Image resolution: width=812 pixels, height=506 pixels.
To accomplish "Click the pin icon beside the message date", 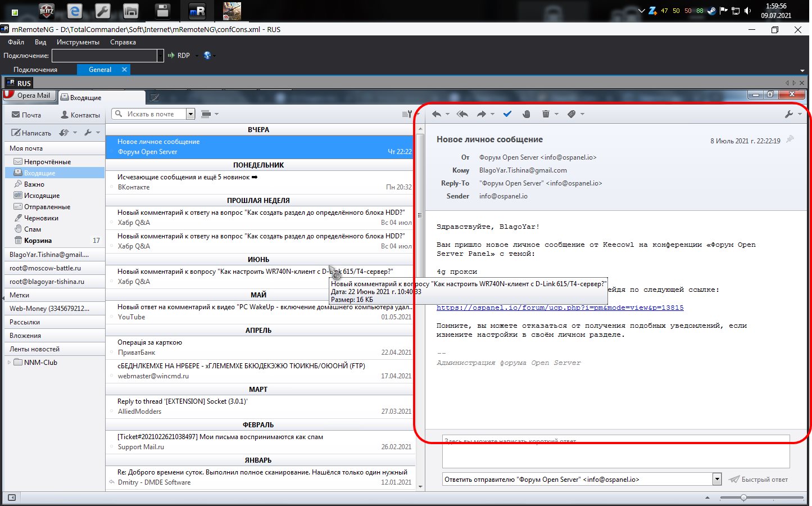I will point(790,139).
